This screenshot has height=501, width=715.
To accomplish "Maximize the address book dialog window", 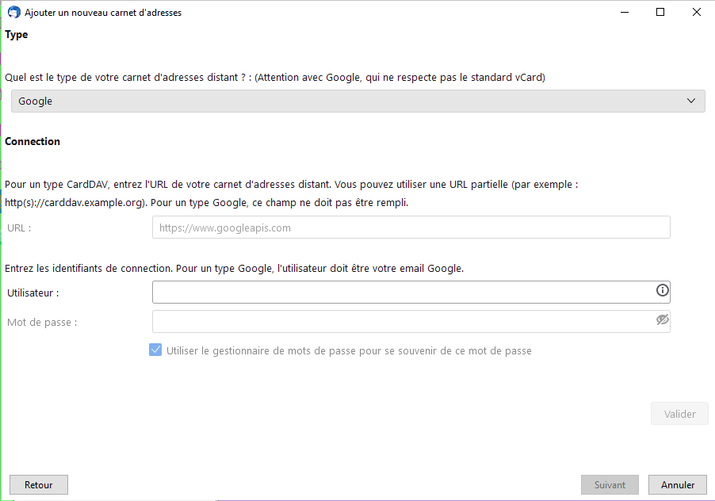I will click(660, 12).
